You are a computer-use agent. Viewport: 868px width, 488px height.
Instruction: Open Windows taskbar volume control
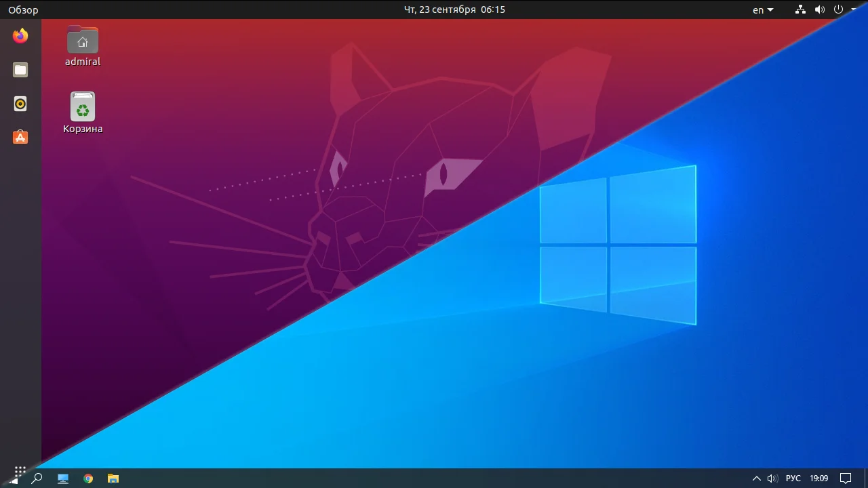[772, 479]
